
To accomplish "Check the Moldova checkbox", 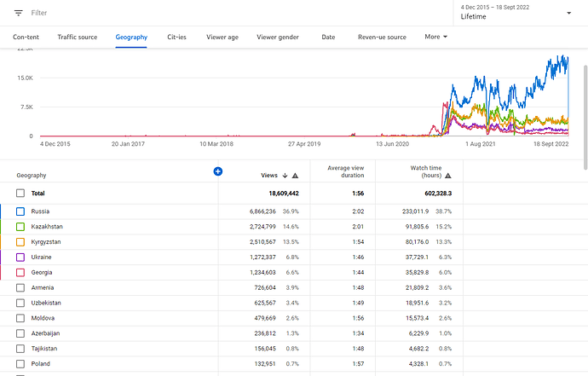I will (x=20, y=318).
